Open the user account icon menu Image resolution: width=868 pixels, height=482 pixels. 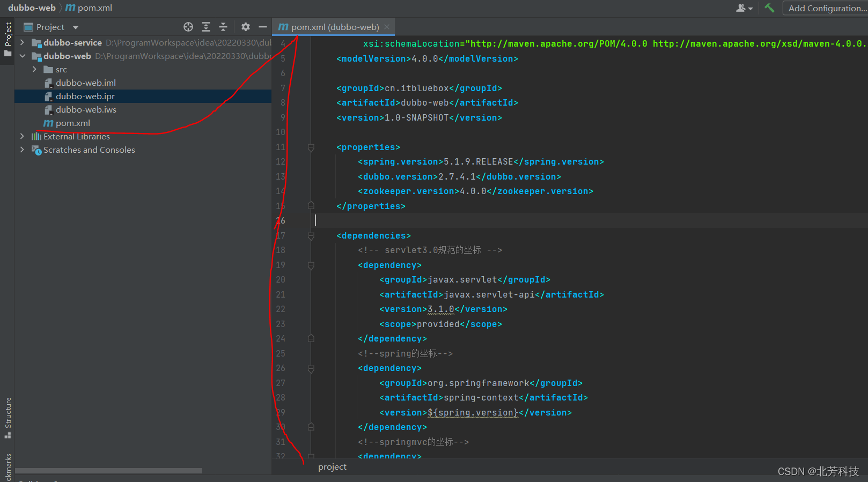click(744, 8)
